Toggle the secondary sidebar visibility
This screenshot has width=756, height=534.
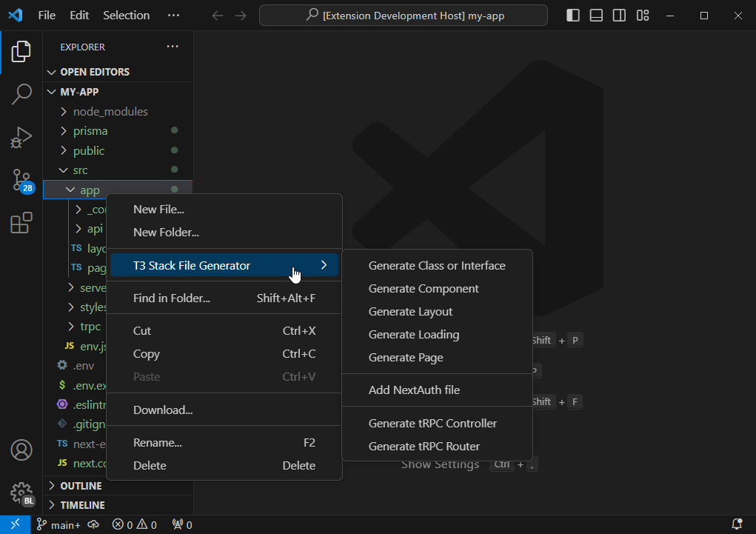619,15
